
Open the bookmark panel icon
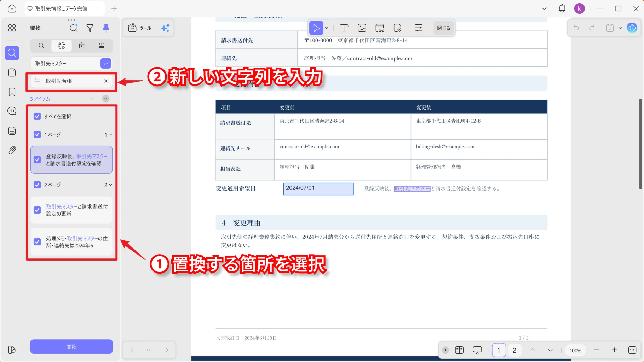tap(12, 92)
